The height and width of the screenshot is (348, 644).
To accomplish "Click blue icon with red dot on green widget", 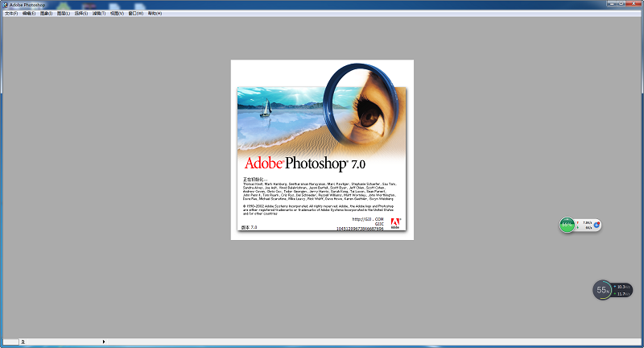I will coord(597,225).
